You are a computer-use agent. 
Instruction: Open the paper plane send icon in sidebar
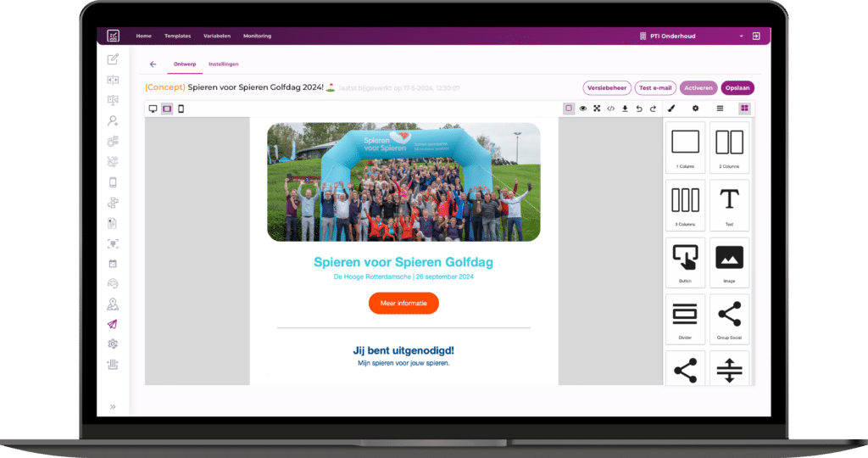(x=113, y=324)
